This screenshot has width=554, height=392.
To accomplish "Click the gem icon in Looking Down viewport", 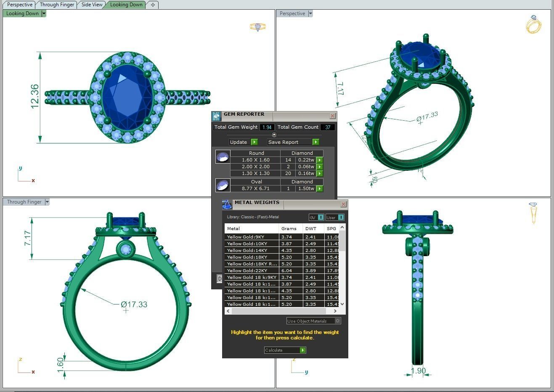I will coord(257,27).
